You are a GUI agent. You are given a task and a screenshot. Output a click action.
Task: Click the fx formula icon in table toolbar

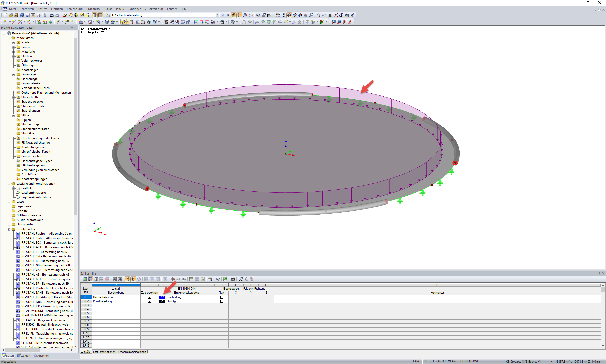(246, 279)
